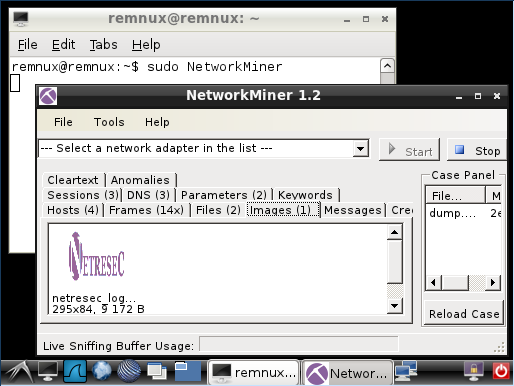Viewport: 514px width, 386px height.
Task: Click the NetworkMiner title bar logo icon
Action: (48, 96)
